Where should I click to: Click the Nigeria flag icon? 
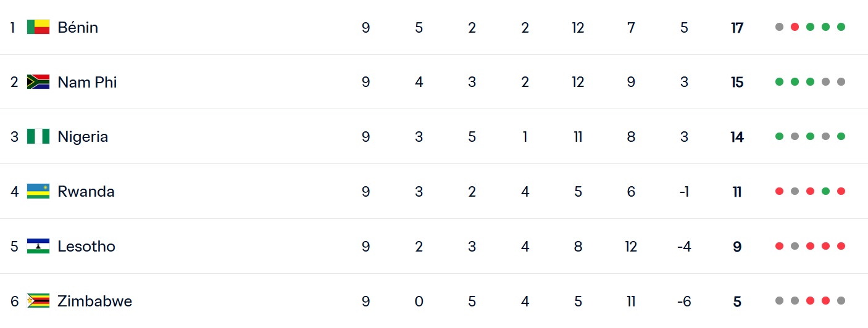(38, 136)
